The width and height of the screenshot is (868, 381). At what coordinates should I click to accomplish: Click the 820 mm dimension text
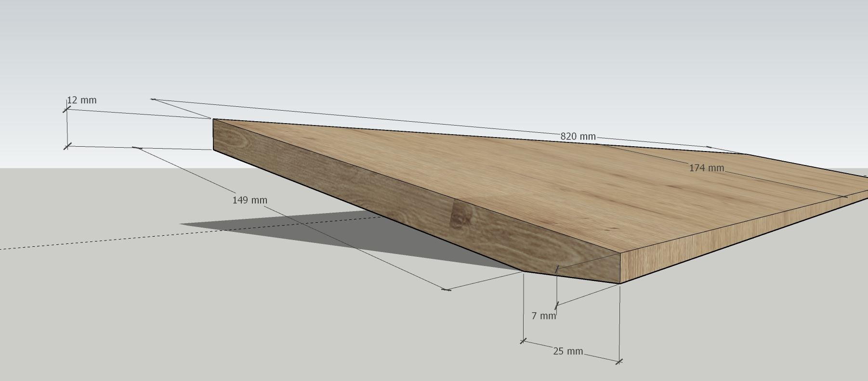pyautogui.click(x=578, y=136)
